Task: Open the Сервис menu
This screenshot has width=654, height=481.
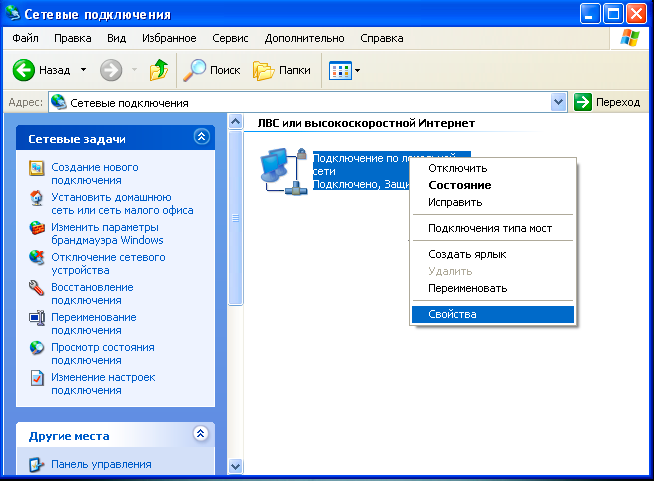Action: pos(230,38)
